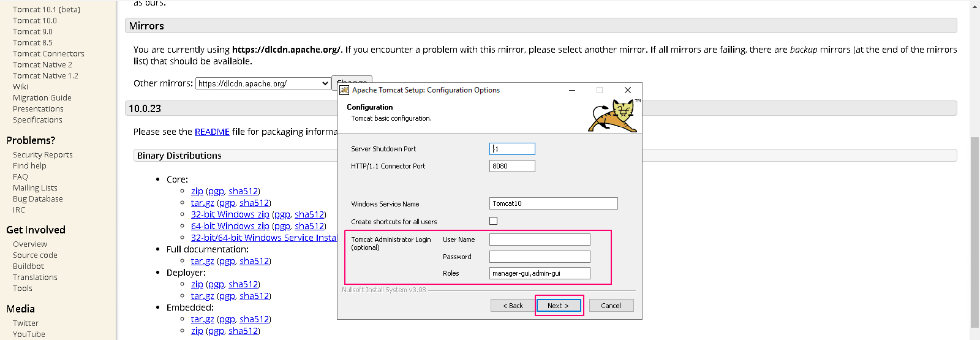
Task: Open the Core zip download link
Action: (197, 191)
